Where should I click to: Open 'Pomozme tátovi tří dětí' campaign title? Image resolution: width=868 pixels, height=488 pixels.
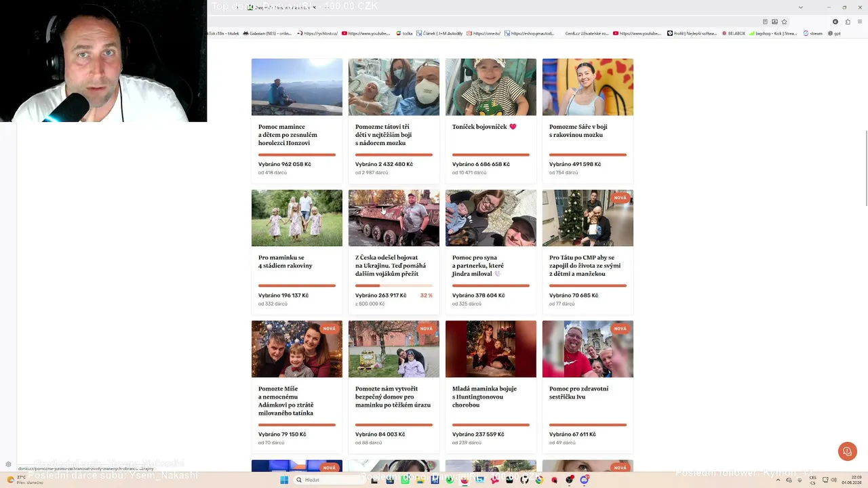click(383, 135)
